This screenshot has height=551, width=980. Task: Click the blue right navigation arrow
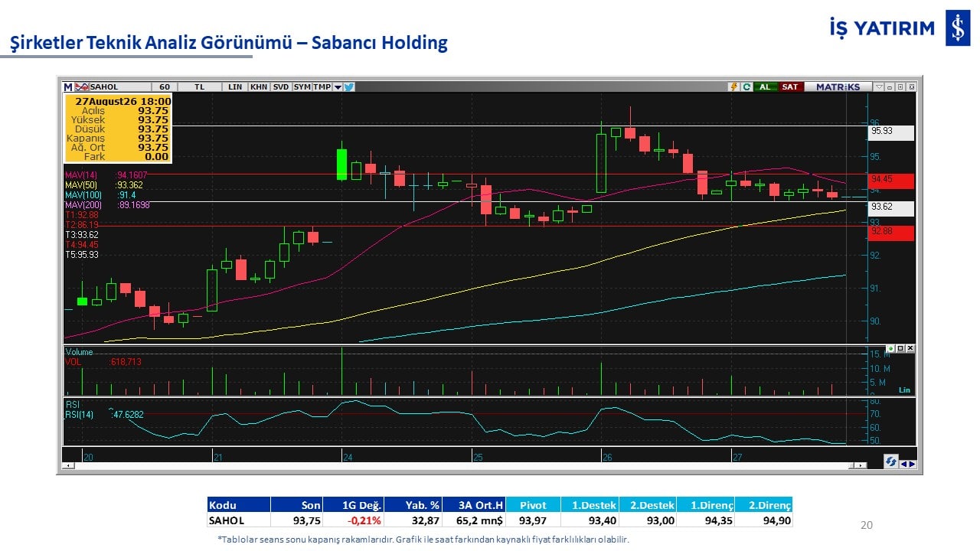pos(911,463)
